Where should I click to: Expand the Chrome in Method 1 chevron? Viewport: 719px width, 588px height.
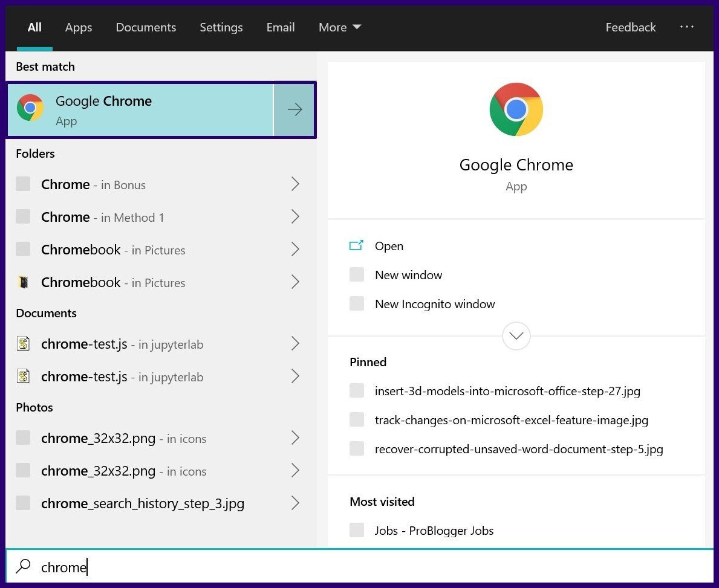[295, 217]
